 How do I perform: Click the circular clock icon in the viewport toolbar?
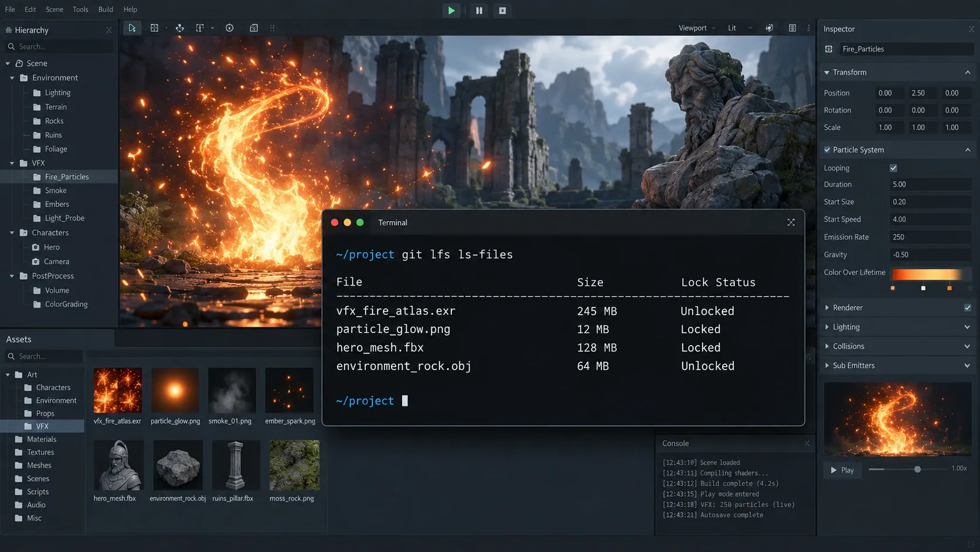[x=230, y=28]
